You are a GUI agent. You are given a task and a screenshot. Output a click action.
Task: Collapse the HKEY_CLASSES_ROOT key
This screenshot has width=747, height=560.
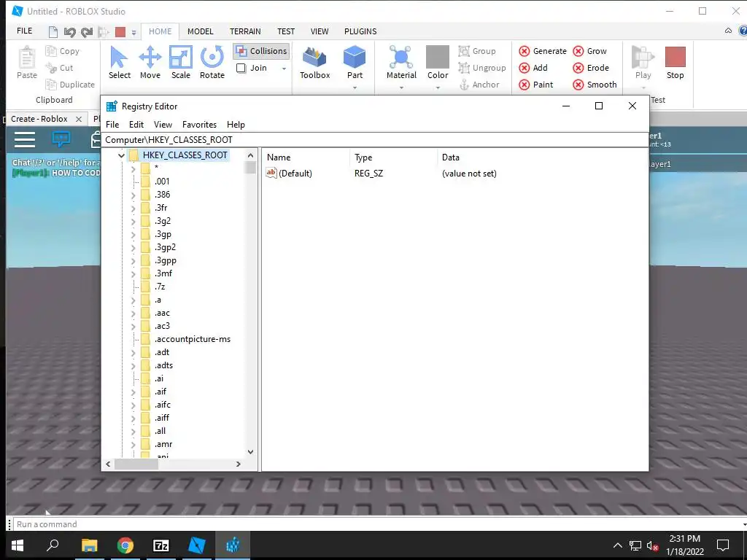tap(122, 155)
